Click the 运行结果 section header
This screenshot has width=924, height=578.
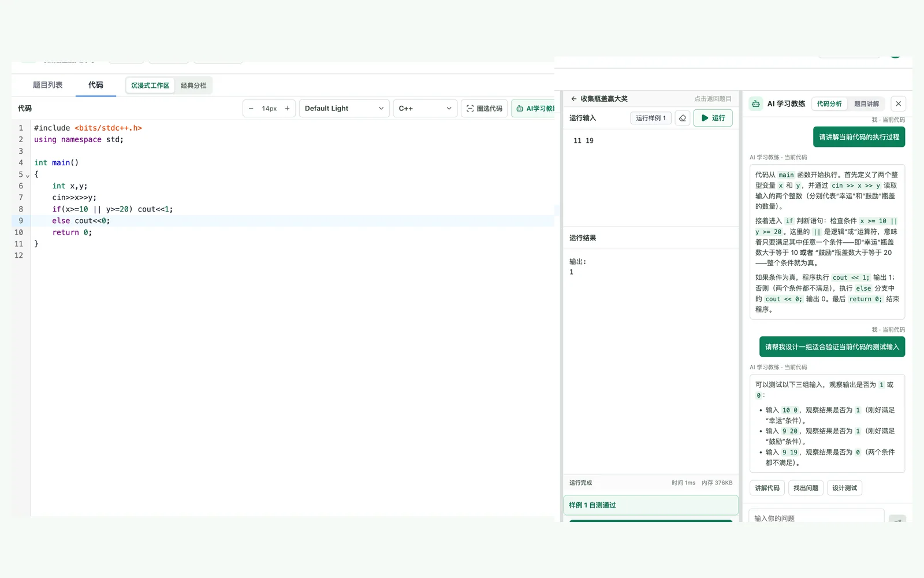(583, 238)
